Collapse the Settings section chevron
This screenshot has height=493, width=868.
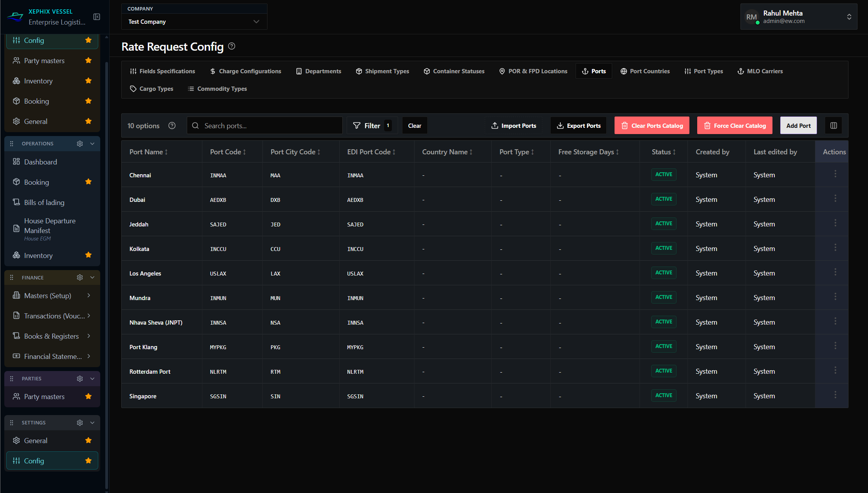(x=92, y=422)
